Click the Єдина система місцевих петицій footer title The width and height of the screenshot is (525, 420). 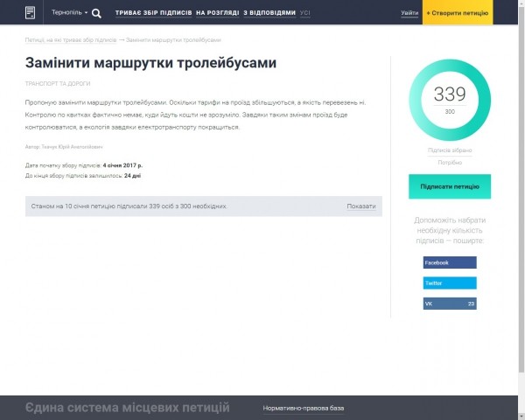(128, 408)
